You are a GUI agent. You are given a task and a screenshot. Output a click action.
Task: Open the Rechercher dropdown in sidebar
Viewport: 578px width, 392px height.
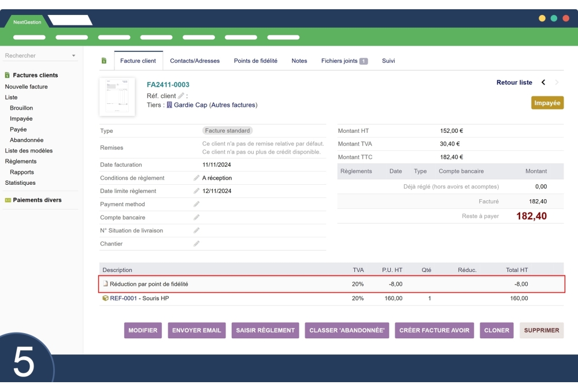40,55
